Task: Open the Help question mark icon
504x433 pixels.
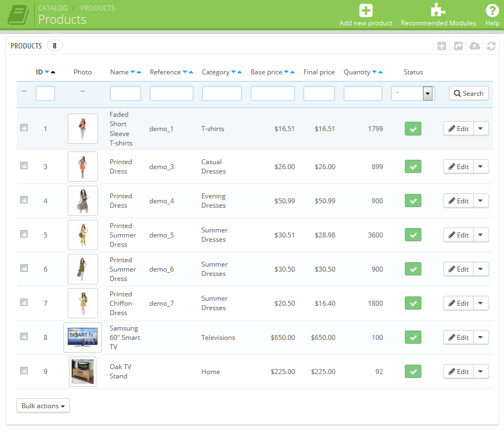Action: tap(492, 10)
